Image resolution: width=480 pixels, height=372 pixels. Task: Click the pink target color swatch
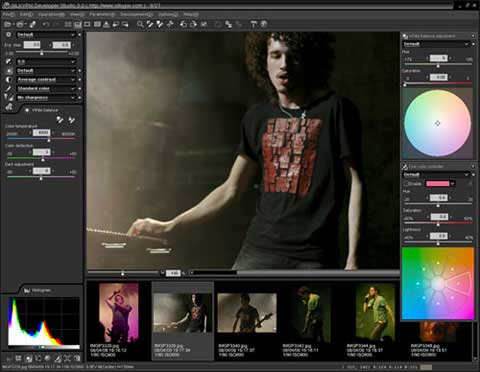pos(438,184)
